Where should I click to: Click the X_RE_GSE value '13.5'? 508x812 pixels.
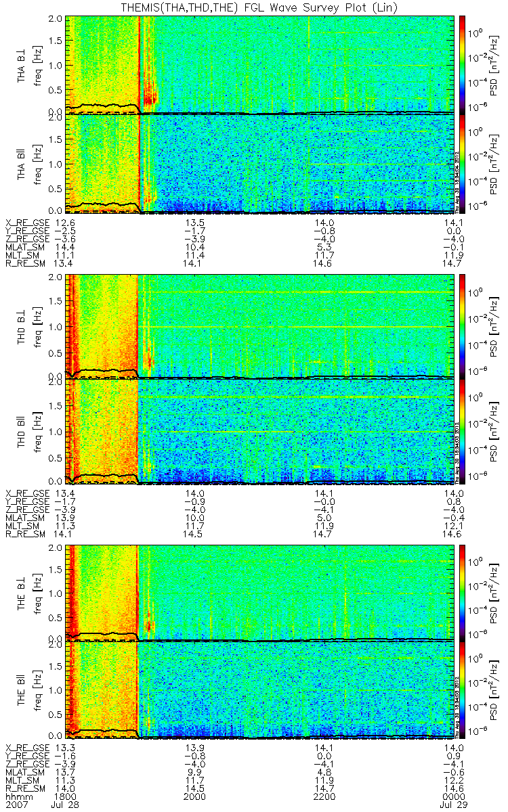pos(194,222)
